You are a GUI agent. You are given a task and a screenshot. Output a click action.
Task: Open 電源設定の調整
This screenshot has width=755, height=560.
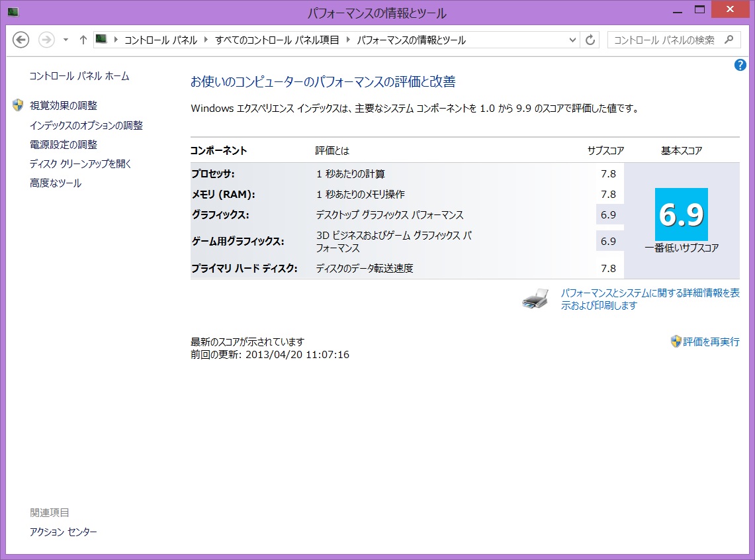(64, 144)
